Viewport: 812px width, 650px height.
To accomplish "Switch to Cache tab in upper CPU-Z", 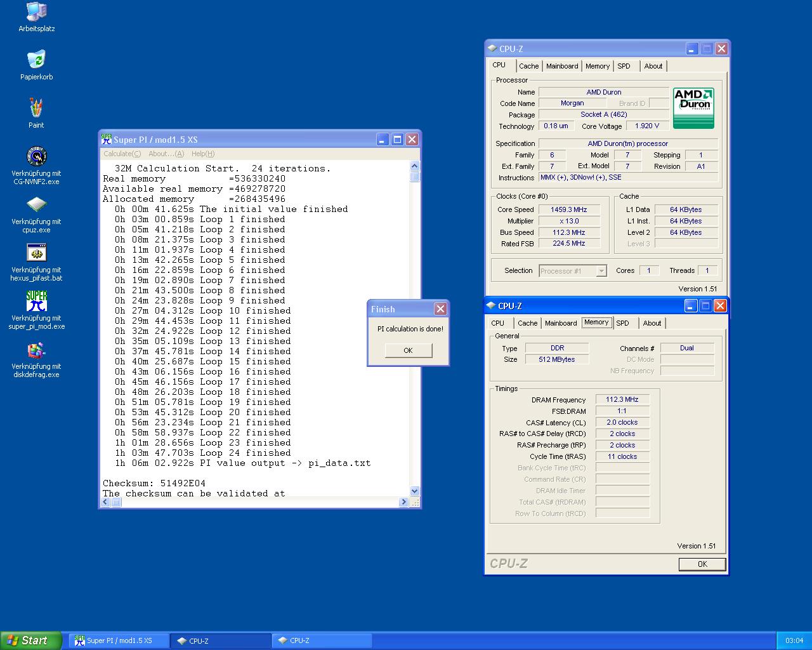I will click(528, 66).
